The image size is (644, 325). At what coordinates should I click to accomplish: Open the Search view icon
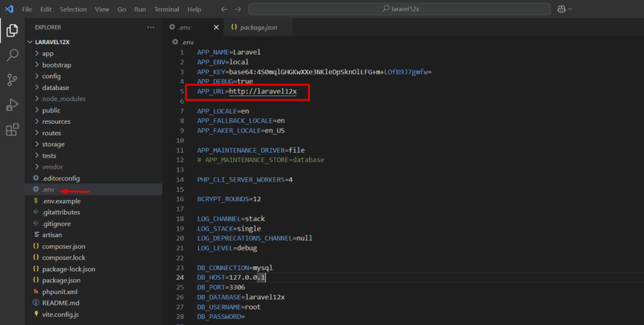click(12, 55)
